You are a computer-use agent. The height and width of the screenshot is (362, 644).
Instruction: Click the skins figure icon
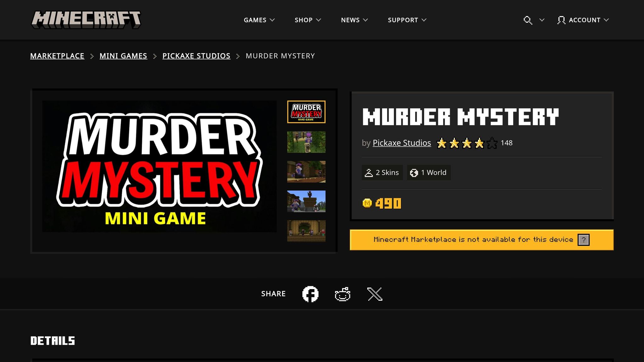[x=369, y=173]
